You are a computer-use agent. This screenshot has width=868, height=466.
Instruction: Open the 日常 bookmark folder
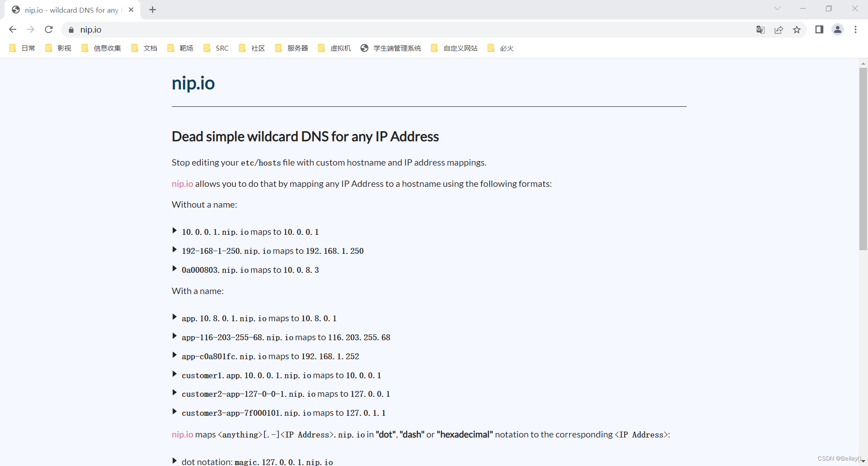[x=22, y=48]
